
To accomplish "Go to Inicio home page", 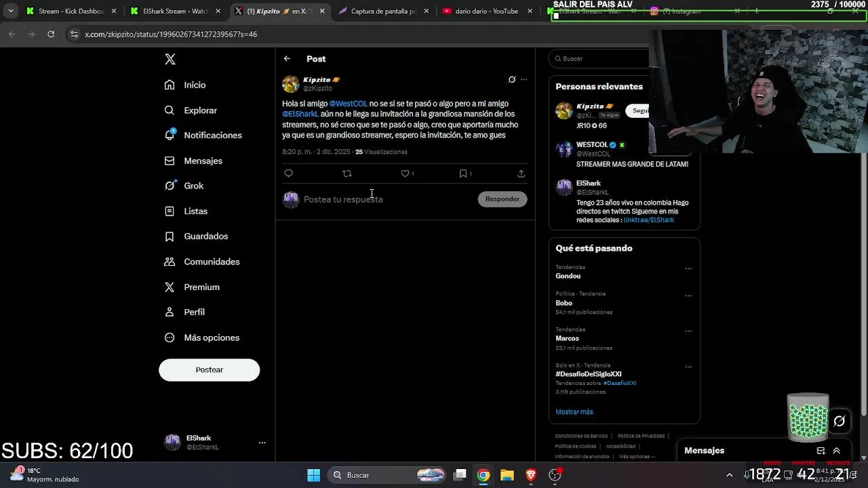I will (185, 85).
